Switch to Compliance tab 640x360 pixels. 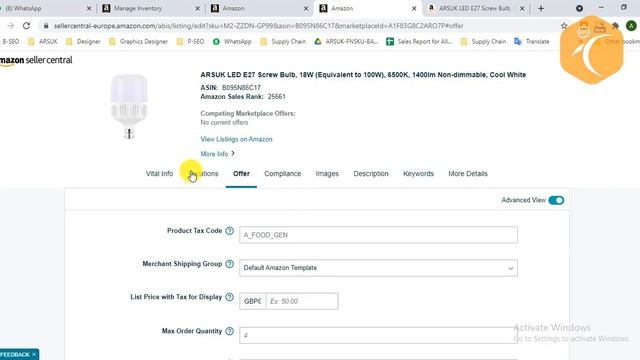282,174
